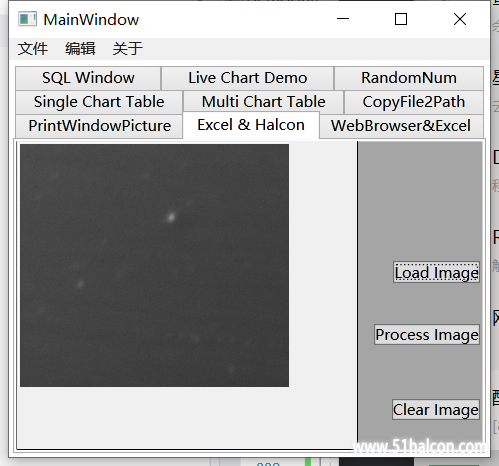Open the Single Chart Table tab
499x466 pixels.
pos(99,102)
